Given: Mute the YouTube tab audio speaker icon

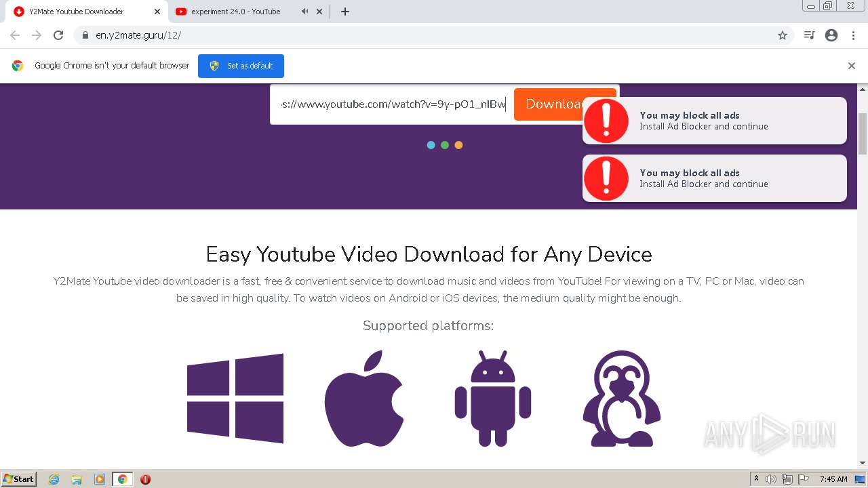Looking at the screenshot, I should pos(304,12).
